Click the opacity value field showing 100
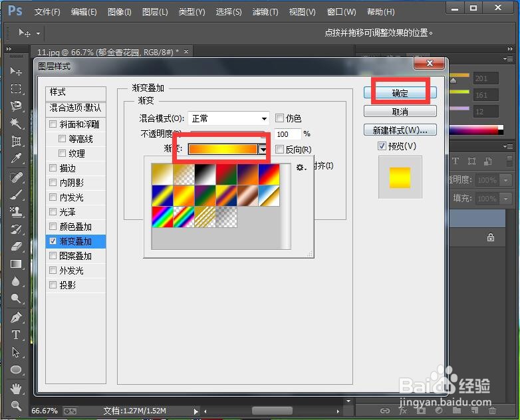The image size is (520, 420). click(x=287, y=134)
